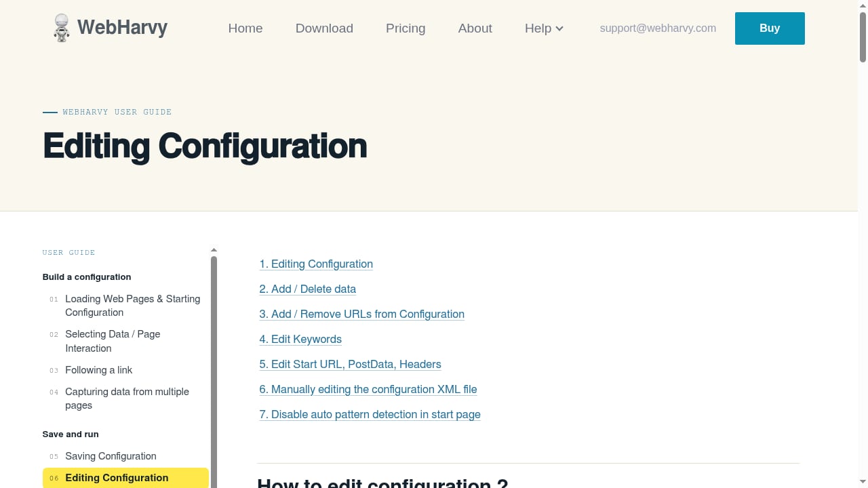Go to the Download page

(x=324, y=28)
